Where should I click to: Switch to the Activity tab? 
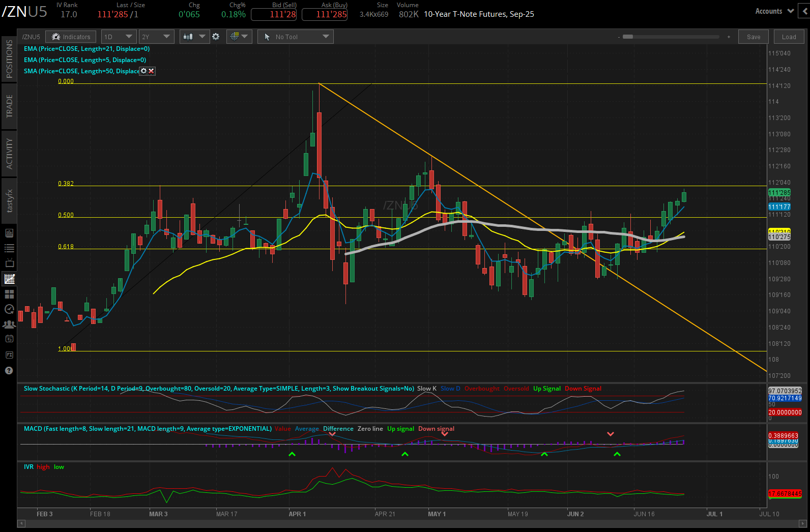(9, 153)
